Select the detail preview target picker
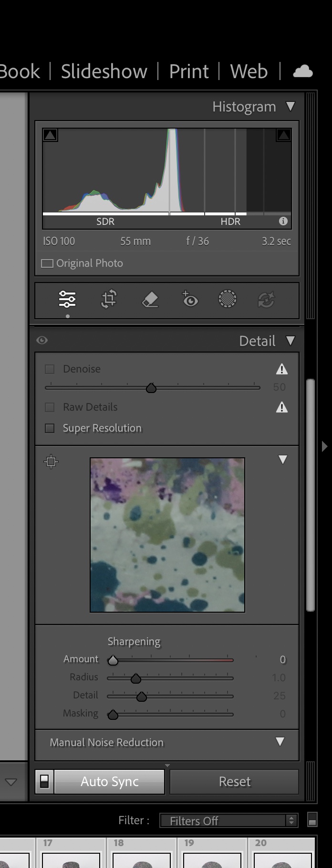332x868 pixels. [x=51, y=461]
